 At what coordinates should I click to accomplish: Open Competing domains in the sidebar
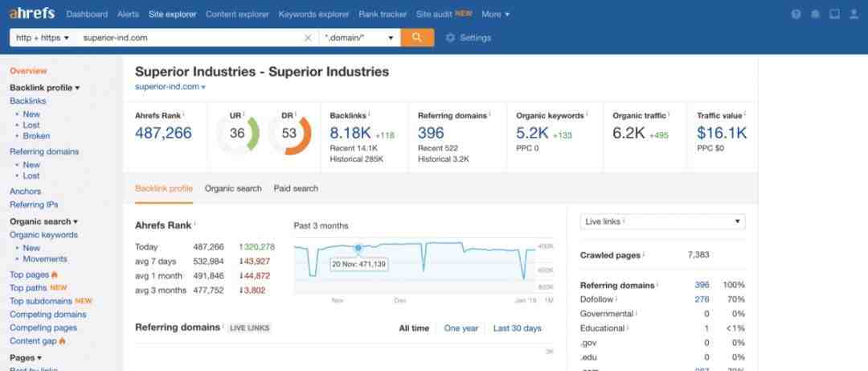[x=47, y=315]
